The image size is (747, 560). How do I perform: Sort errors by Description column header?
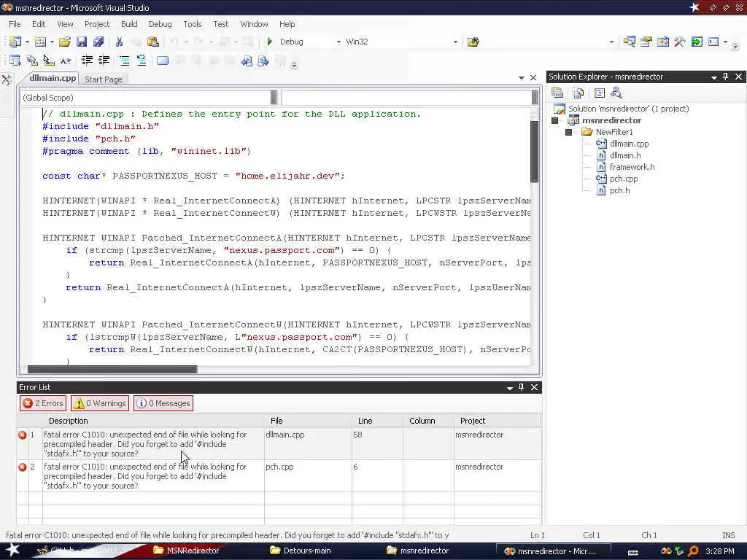[x=153, y=421]
